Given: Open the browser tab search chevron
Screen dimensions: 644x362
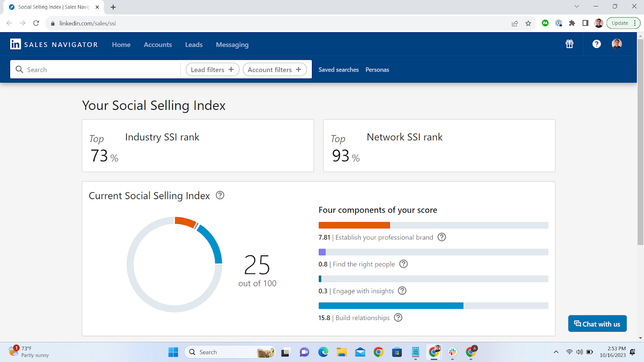Looking at the screenshot, I should pyautogui.click(x=576, y=6).
